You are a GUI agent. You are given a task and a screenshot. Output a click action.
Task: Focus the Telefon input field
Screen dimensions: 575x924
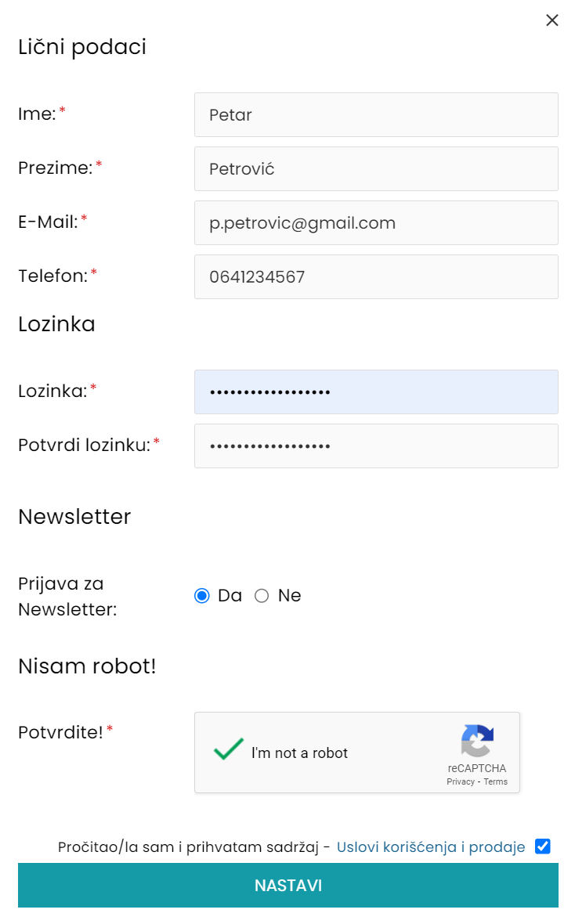click(376, 277)
